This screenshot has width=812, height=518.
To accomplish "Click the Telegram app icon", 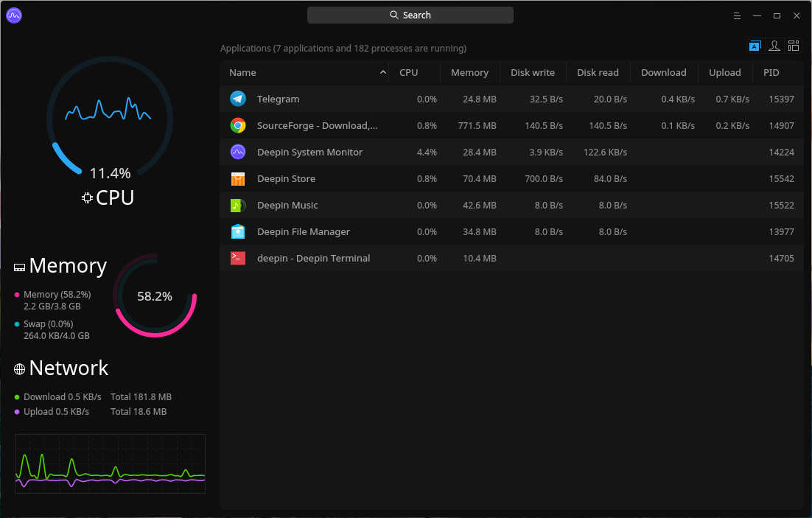I will (238, 99).
